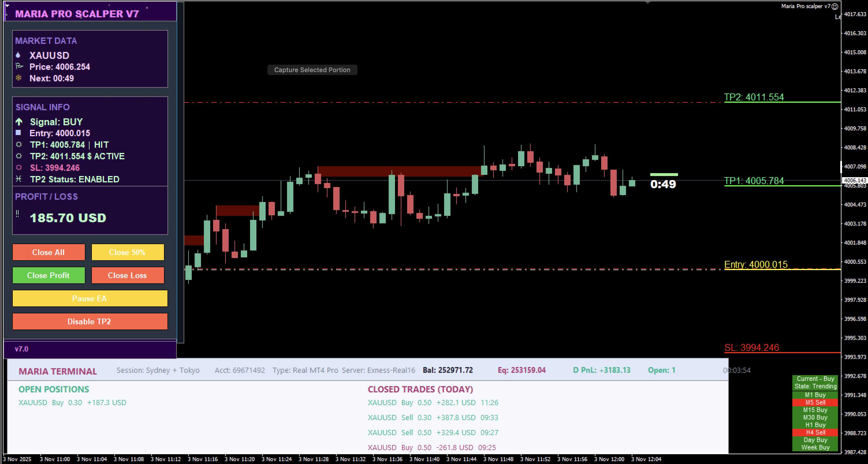Screen dimensions: 868x464
Task: Click the red gear icon beside SL
Action: [19, 167]
